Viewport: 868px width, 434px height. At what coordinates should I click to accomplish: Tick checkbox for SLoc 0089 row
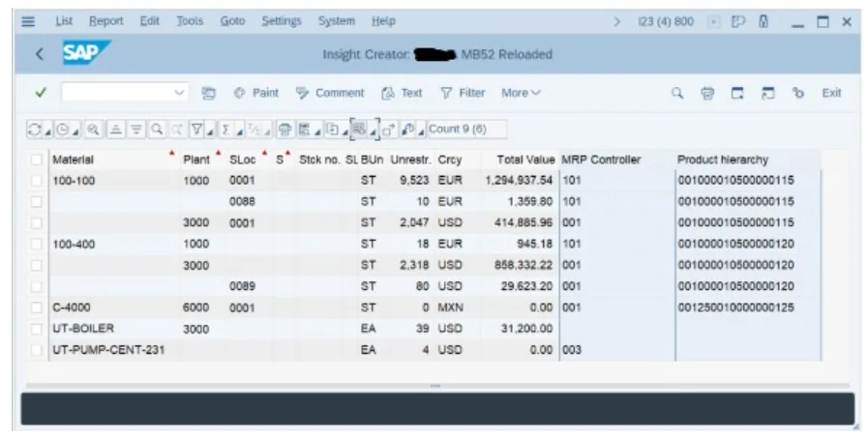(x=37, y=286)
